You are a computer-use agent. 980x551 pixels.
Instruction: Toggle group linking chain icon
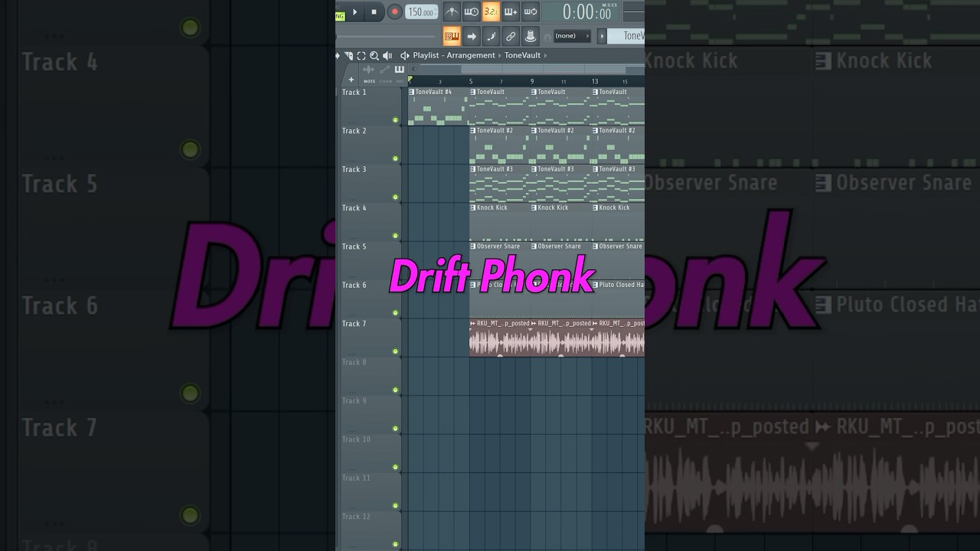tap(511, 36)
